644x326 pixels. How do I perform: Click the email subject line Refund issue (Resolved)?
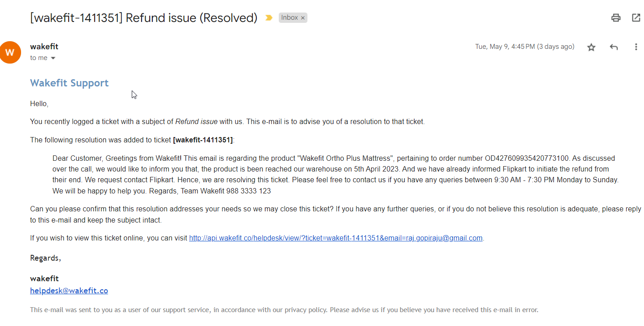(x=143, y=18)
